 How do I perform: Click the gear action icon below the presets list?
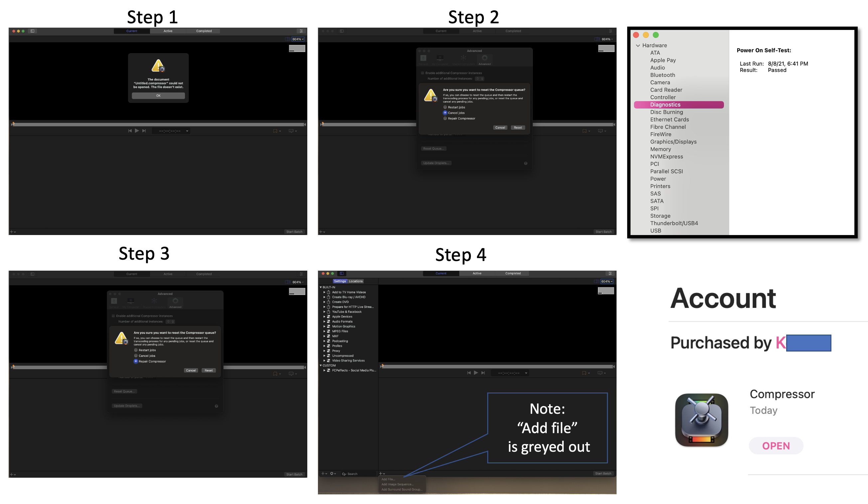point(332,474)
